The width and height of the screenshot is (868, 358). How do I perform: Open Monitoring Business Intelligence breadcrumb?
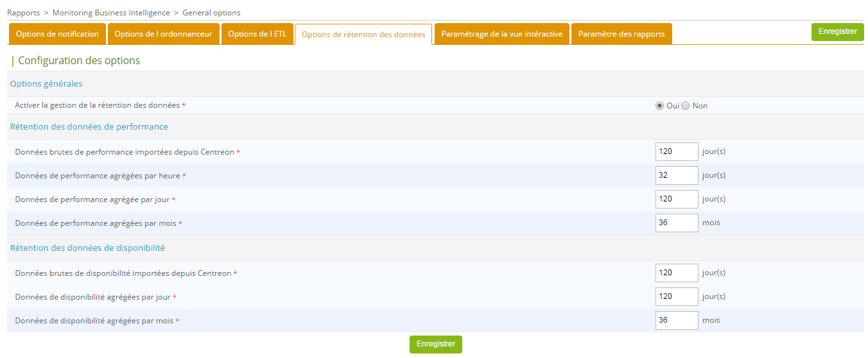111,13
